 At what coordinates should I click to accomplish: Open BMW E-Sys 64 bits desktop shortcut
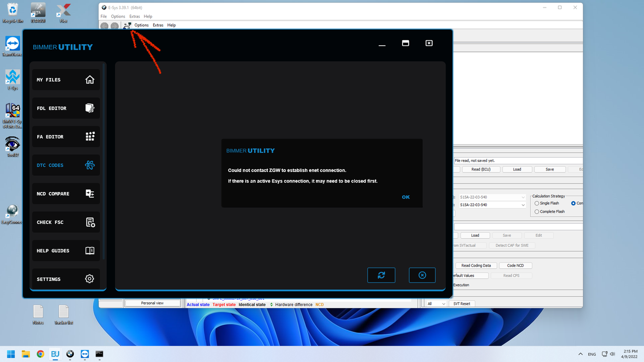tap(13, 116)
